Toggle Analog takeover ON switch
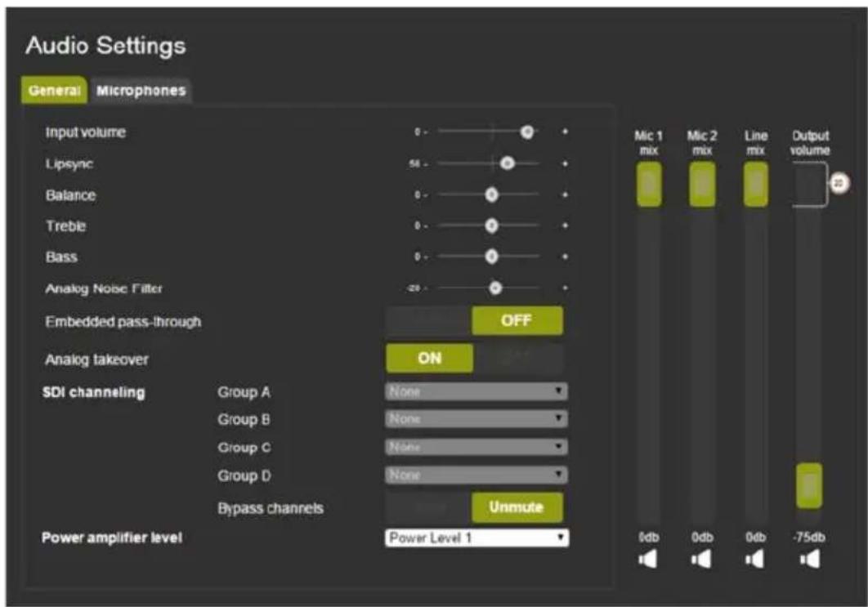 point(430,358)
